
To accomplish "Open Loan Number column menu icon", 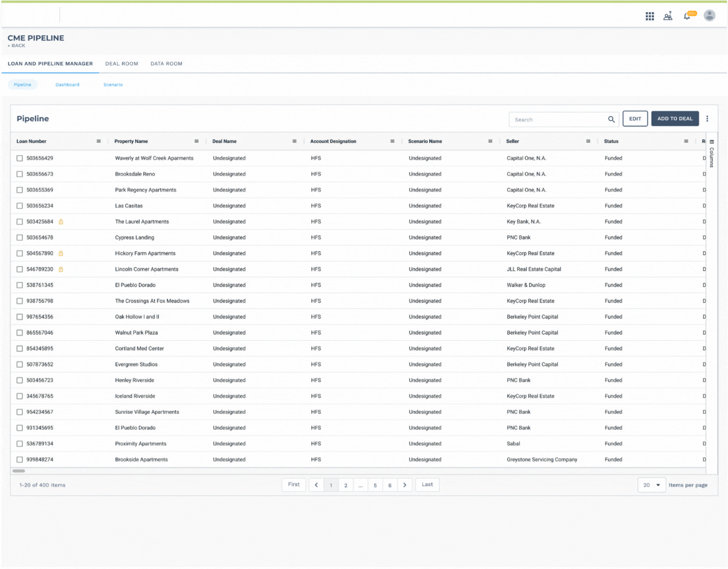I will [99, 141].
